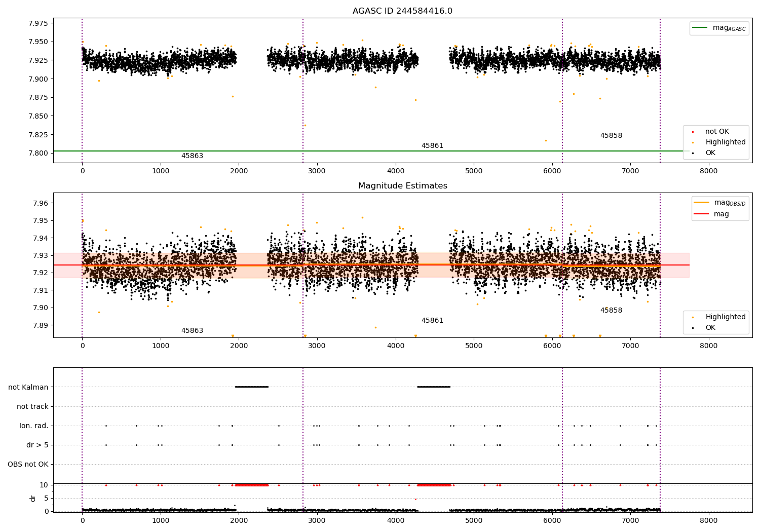The image size is (760, 532).
Task: Click the orange mag OBSID legend line
Action: 702,203
